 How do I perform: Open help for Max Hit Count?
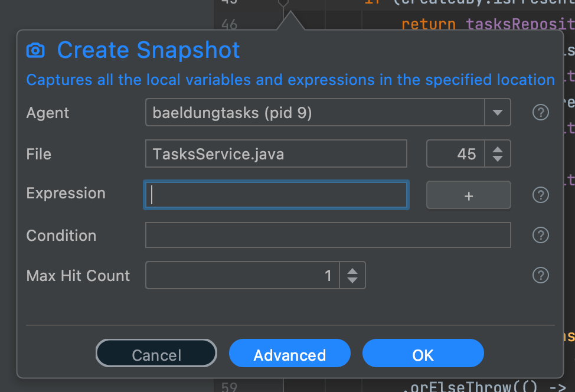click(x=541, y=275)
